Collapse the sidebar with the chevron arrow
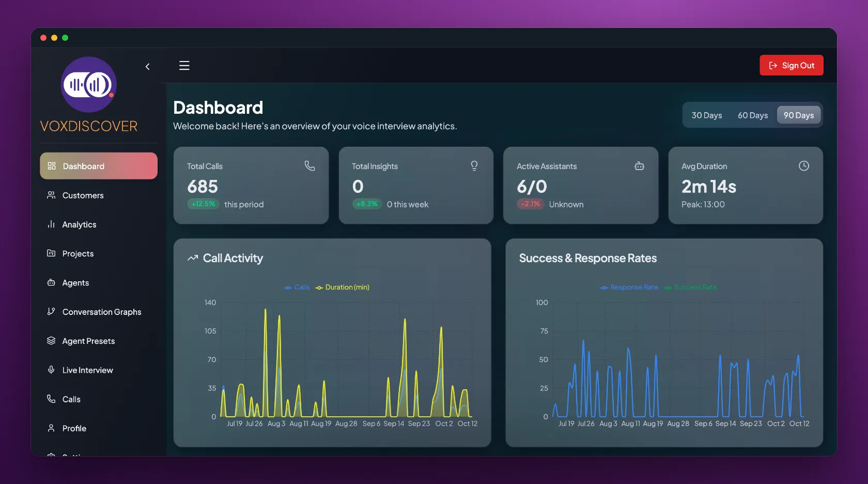868x484 pixels. pos(148,67)
